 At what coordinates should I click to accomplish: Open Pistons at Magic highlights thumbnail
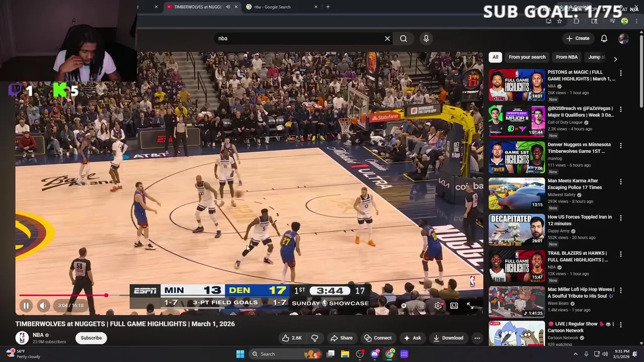[517, 85]
